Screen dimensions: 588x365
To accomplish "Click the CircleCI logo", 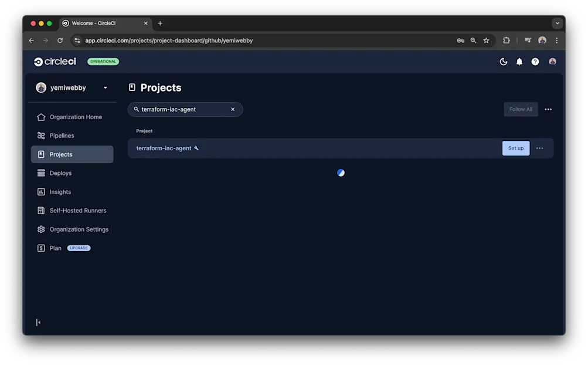I will [55, 61].
